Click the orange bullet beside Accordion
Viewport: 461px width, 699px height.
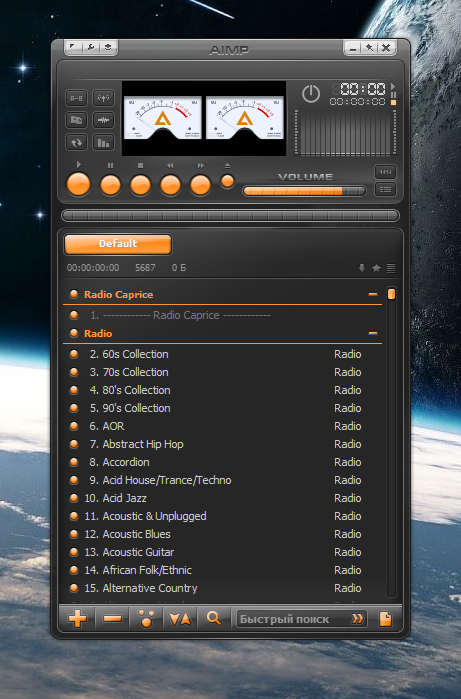74,462
